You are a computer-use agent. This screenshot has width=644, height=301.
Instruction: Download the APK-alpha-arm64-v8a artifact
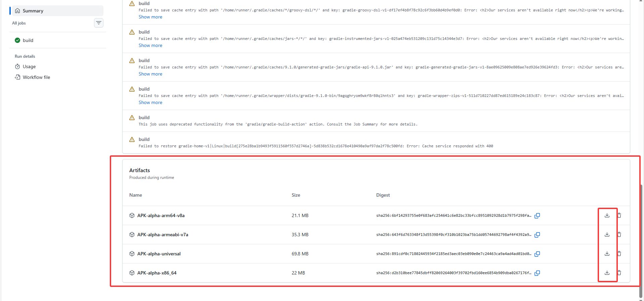point(607,215)
